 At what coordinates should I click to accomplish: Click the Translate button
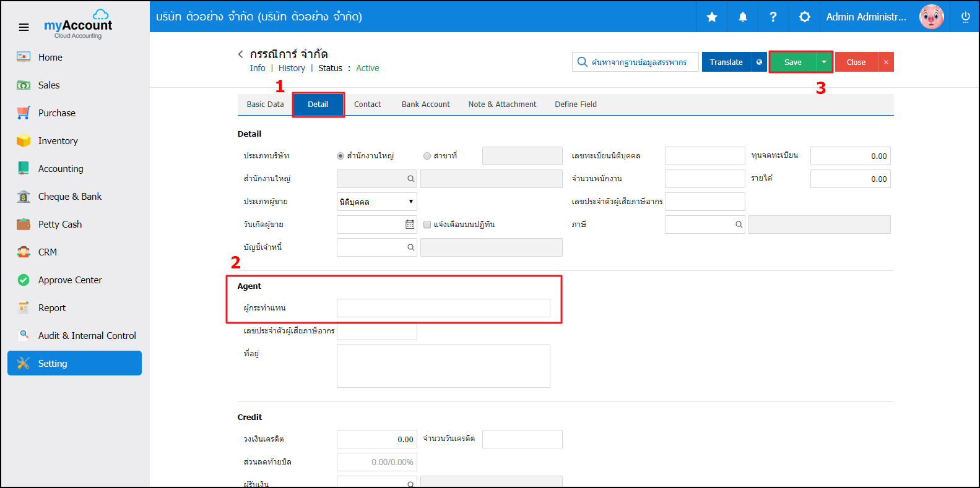point(726,62)
